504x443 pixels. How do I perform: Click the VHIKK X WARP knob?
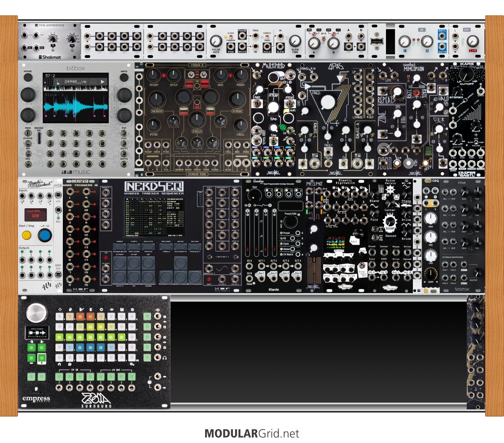(153, 75)
